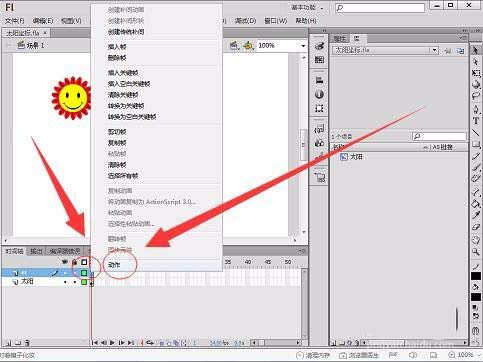Select the Zoom magnifier tool

476,252
